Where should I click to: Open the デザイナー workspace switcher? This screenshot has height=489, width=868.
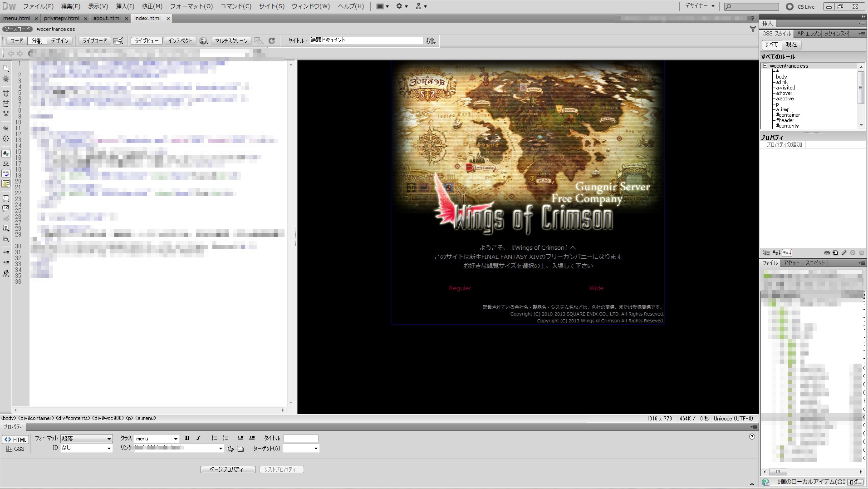point(700,6)
